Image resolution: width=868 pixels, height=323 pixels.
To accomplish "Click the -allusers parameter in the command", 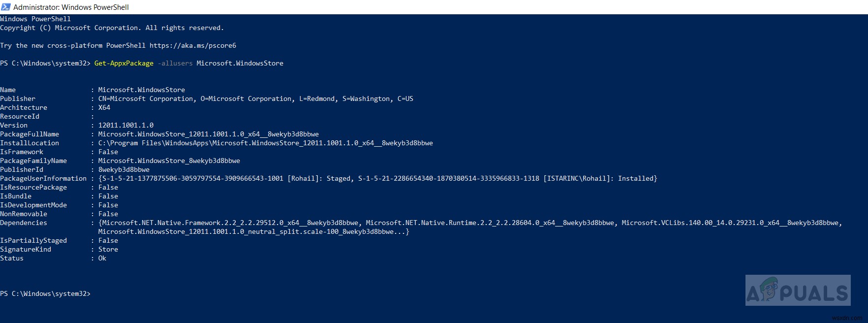I will [x=175, y=63].
